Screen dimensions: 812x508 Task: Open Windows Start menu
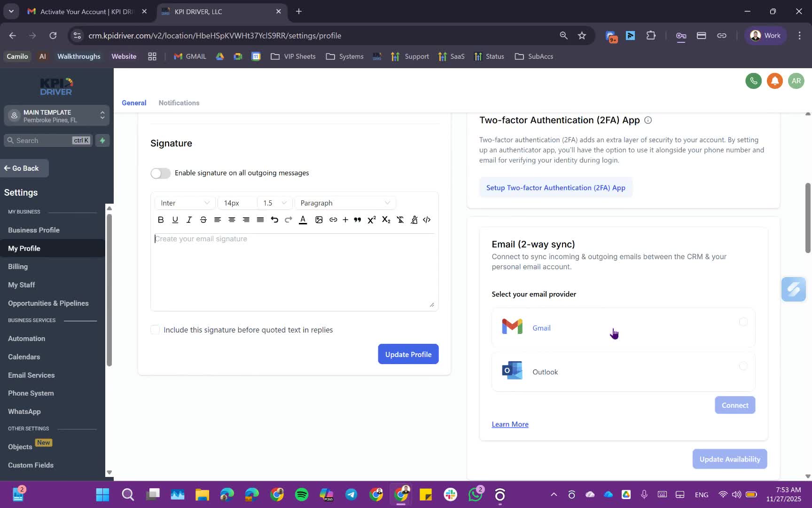click(x=102, y=494)
